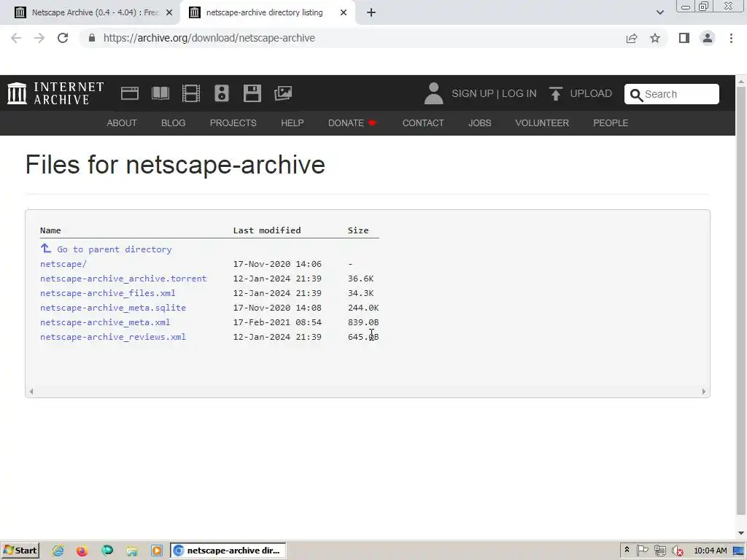Viewport: 747px width, 560px height.
Task: Open the Texts book icon
Action: point(160,93)
